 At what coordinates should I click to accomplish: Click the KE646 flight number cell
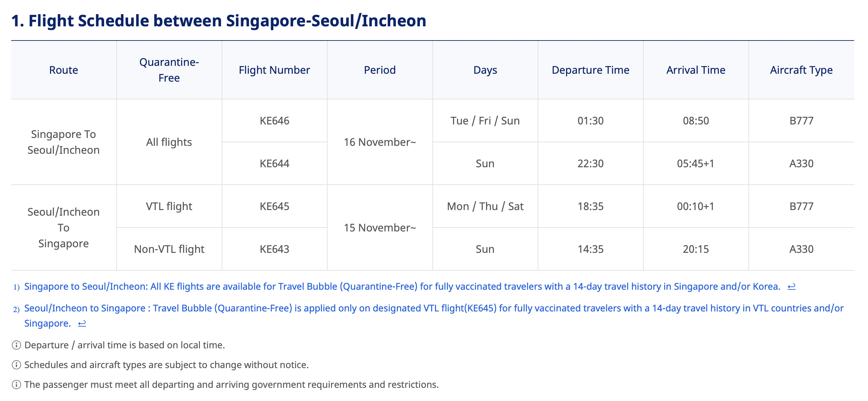274,120
